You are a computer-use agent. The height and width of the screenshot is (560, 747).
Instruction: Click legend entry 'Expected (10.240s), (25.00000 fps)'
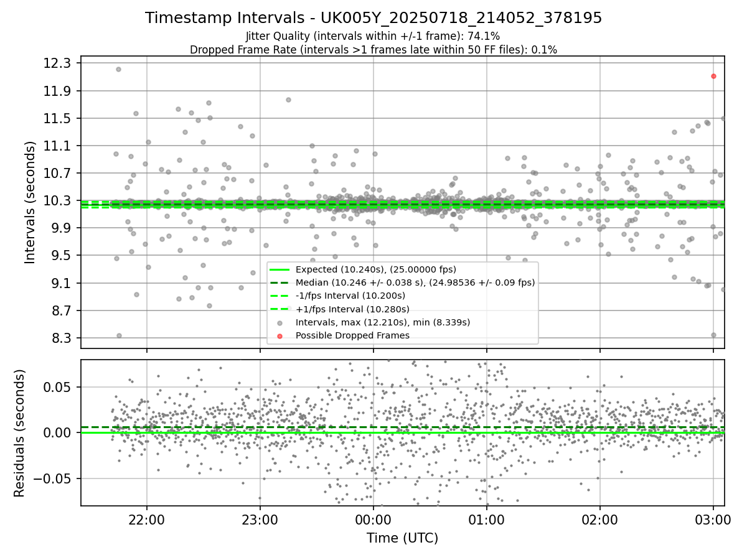point(376,269)
